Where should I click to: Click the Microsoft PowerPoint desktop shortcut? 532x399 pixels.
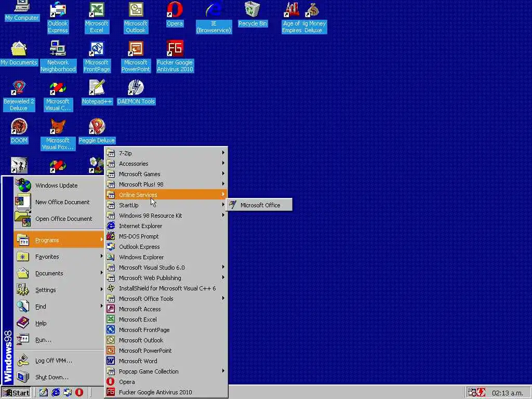coord(136,56)
